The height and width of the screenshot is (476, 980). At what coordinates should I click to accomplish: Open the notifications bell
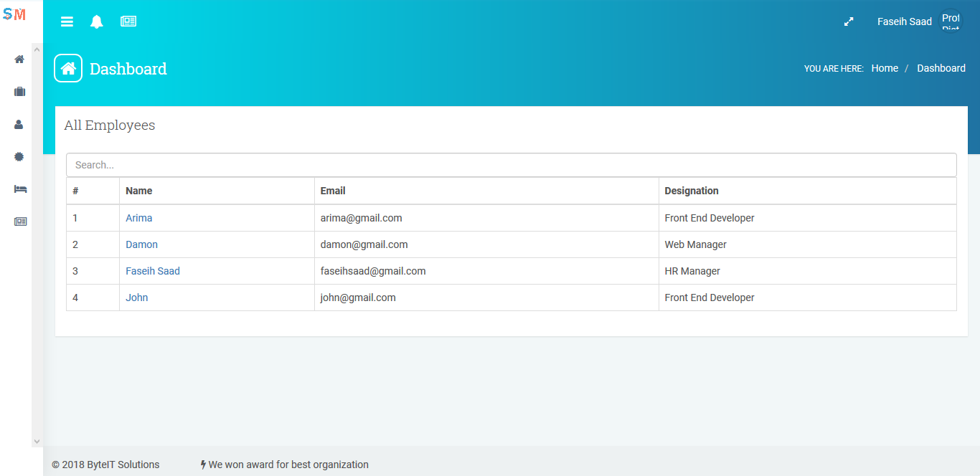[97, 22]
